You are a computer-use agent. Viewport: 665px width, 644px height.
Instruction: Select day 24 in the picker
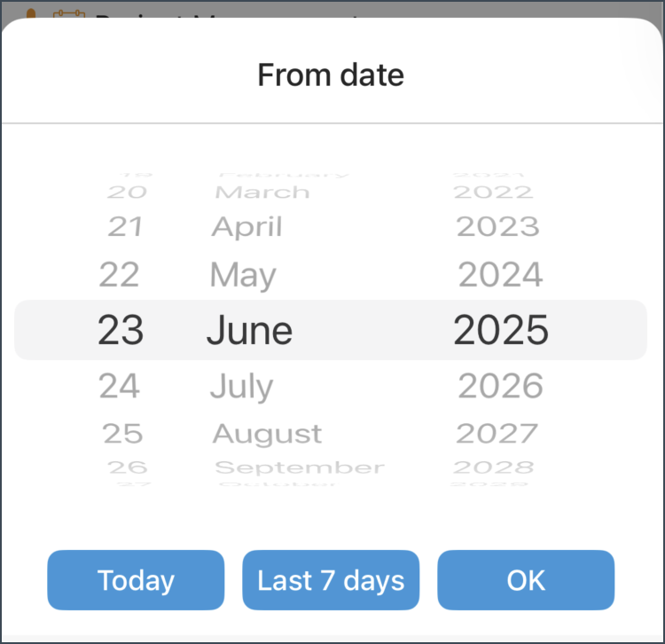point(119,386)
